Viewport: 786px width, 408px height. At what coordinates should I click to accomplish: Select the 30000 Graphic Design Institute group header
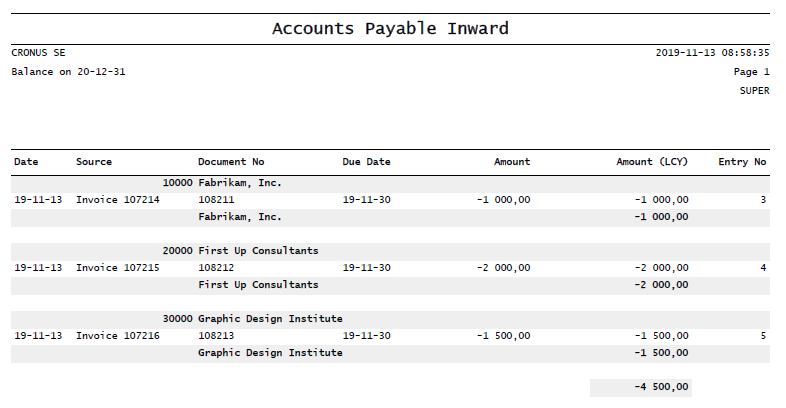coord(252,319)
